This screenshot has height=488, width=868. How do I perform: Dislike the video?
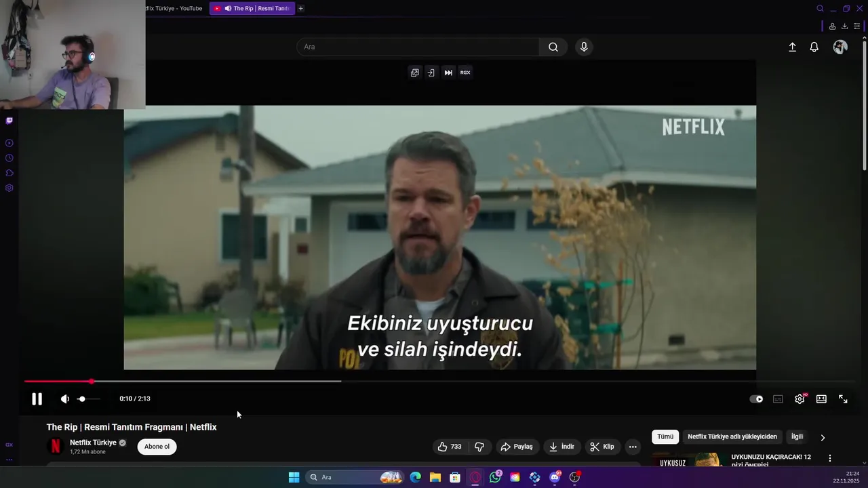479,447
